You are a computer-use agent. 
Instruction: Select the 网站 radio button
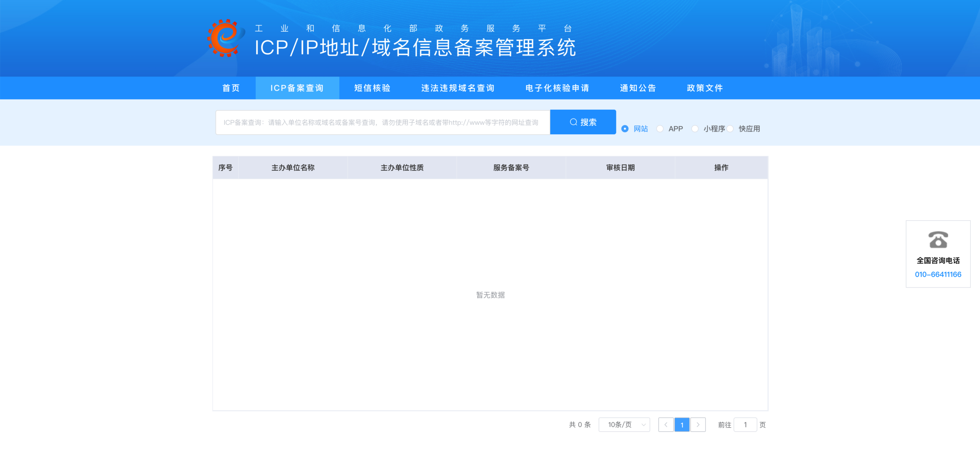tap(625, 129)
